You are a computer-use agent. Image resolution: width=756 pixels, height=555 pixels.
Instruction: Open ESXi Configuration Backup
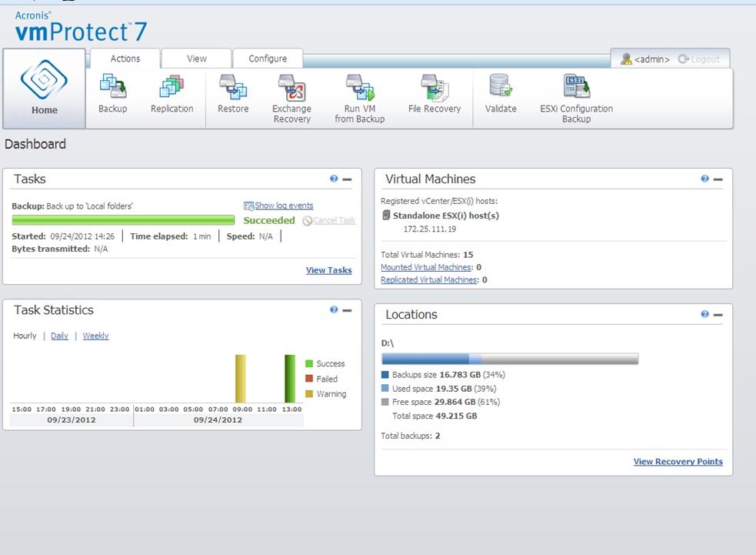576,99
